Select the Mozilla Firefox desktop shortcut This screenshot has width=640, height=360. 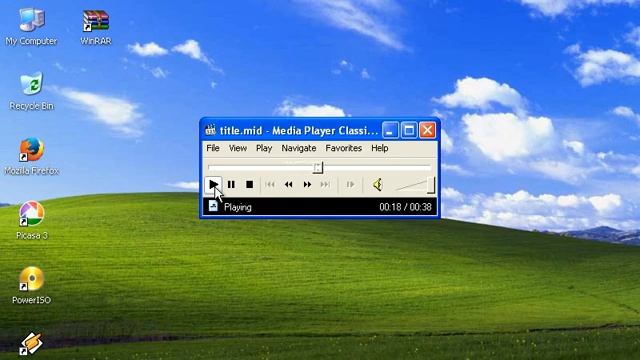pyautogui.click(x=31, y=156)
